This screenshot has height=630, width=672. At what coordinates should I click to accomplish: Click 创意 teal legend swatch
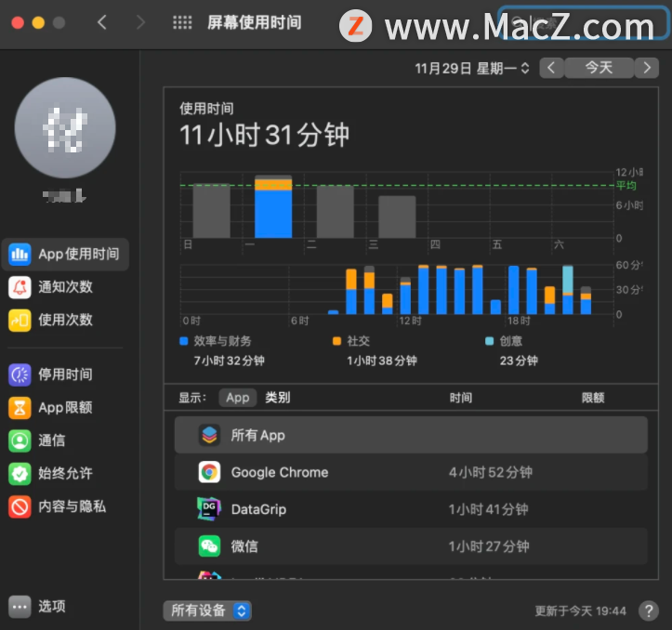(x=490, y=341)
